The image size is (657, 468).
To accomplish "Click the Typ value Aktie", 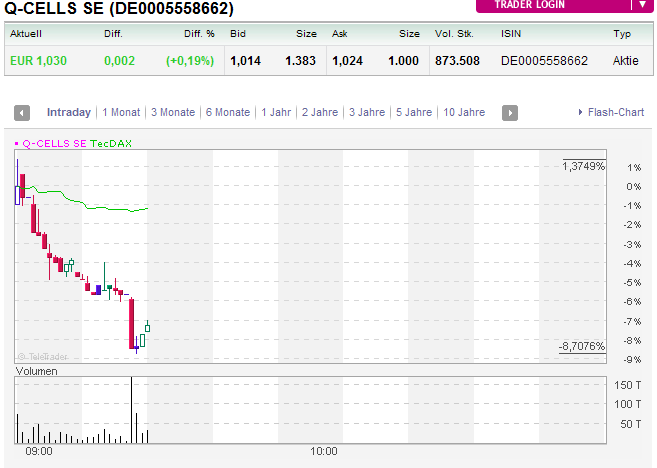I will pos(626,61).
